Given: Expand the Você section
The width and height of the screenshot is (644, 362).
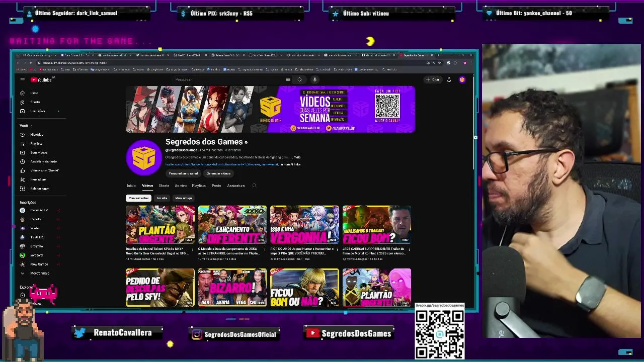Looking at the screenshot, I should (26, 125).
